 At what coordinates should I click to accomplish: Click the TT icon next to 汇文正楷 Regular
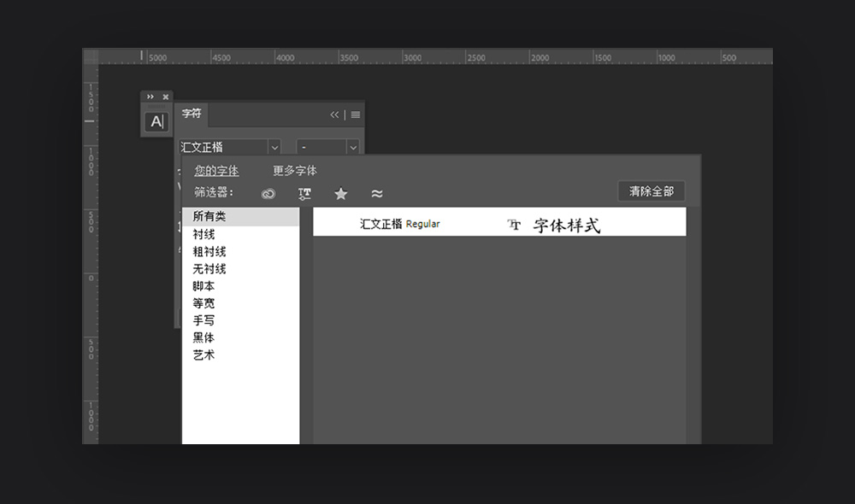click(513, 224)
